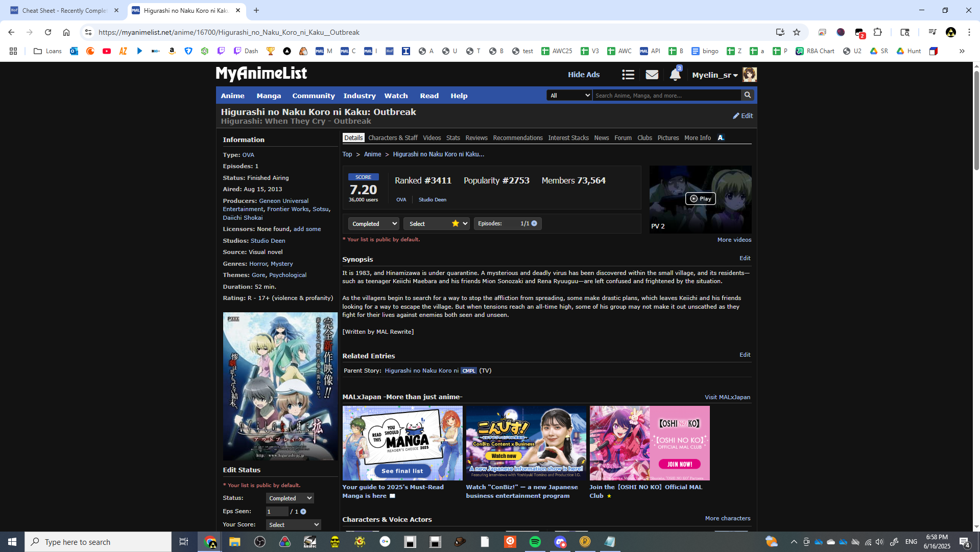Open the Industry menu
Screen dimensions: 980x552
click(x=360, y=96)
